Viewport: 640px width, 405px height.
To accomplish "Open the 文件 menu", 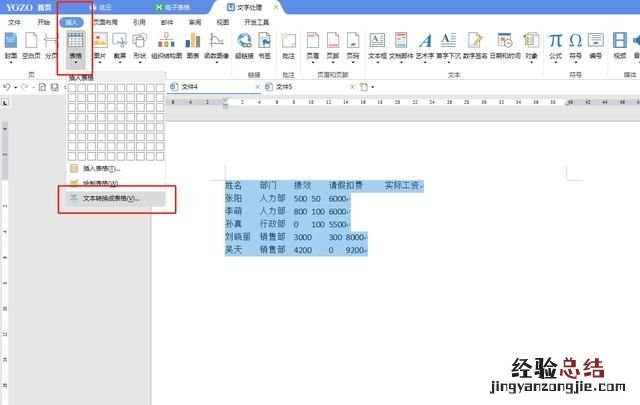I will (x=14, y=22).
